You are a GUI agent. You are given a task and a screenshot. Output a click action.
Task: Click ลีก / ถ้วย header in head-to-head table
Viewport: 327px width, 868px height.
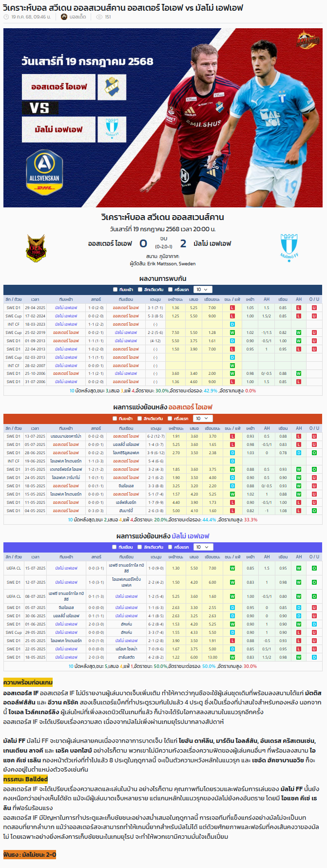point(14,299)
